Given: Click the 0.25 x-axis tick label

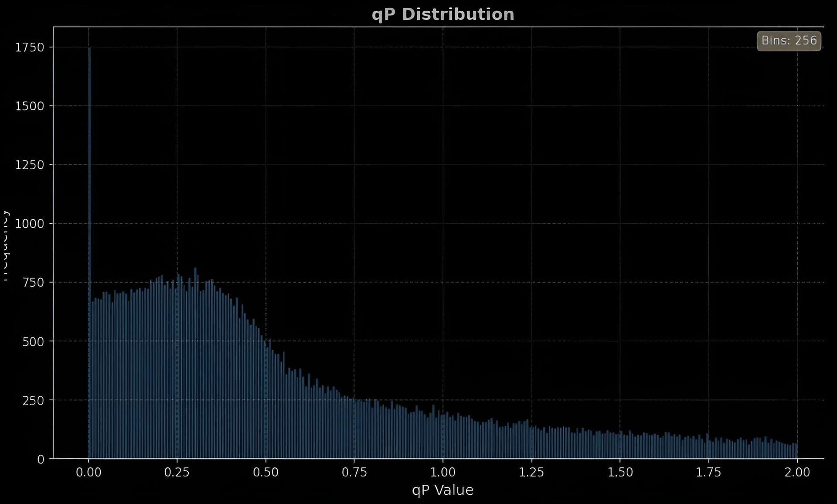Looking at the screenshot, I should (177, 472).
